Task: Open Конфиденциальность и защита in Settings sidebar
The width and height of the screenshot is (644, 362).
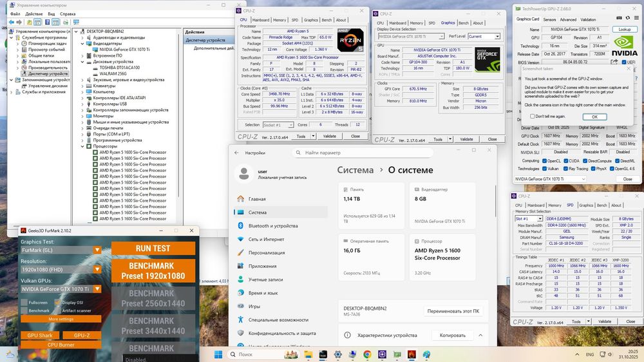Action: coord(281,333)
